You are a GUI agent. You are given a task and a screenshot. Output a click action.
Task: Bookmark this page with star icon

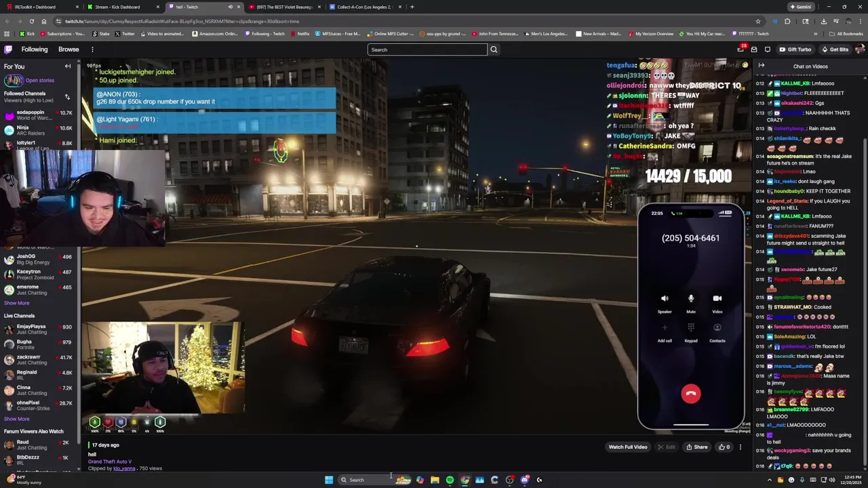(758, 21)
